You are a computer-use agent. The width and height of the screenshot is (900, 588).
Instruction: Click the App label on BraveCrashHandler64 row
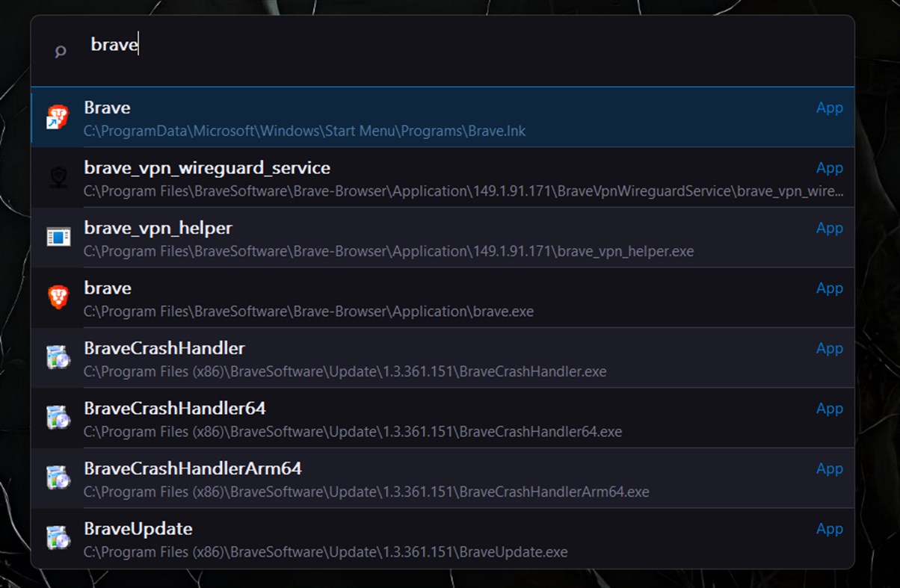pyautogui.click(x=829, y=409)
